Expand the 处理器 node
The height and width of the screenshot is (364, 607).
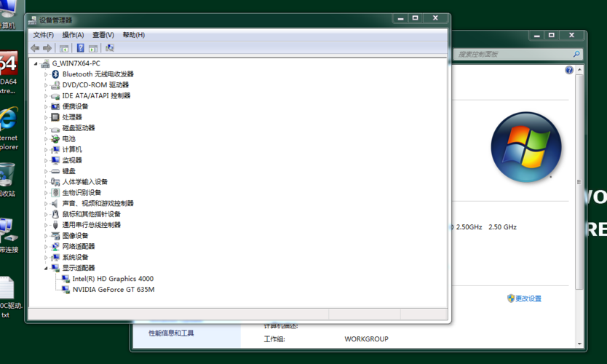tap(46, 117)
